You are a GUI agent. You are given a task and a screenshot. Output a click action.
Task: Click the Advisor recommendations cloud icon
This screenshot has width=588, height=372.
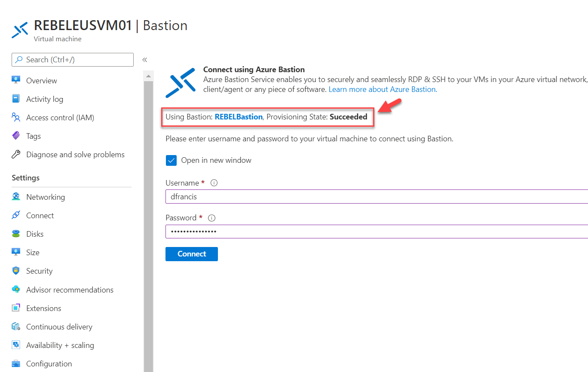[x=16, y=290]
